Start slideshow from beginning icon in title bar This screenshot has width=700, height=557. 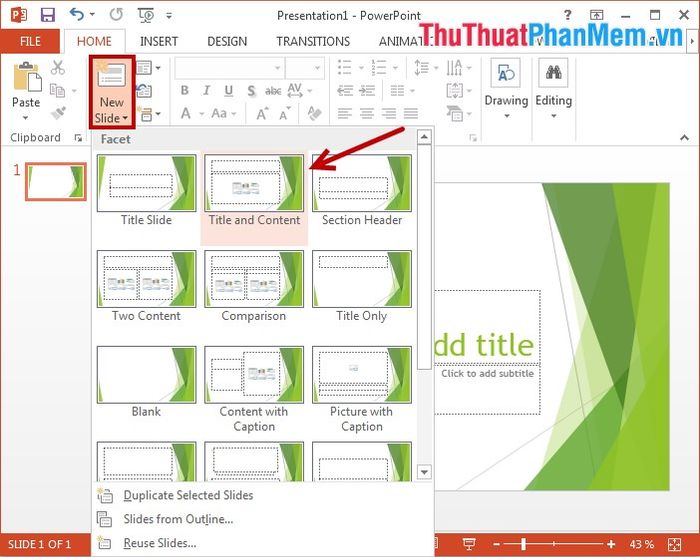pos(146,15)
